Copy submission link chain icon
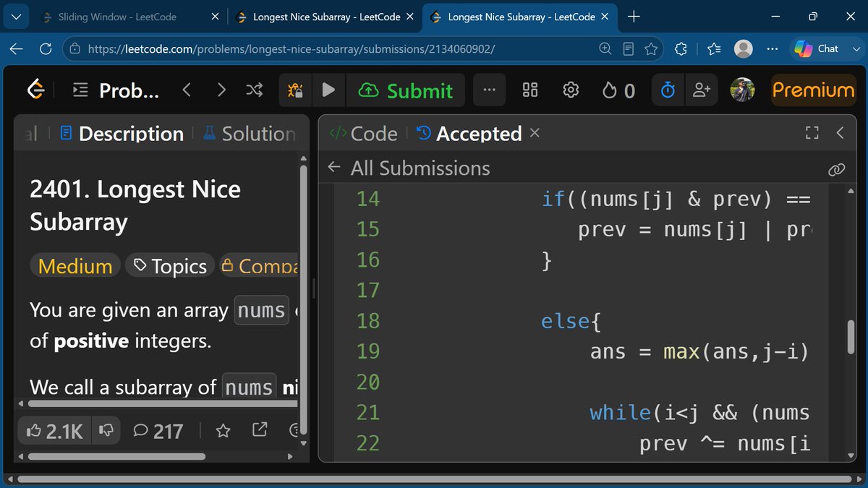 tap(836, 170)
